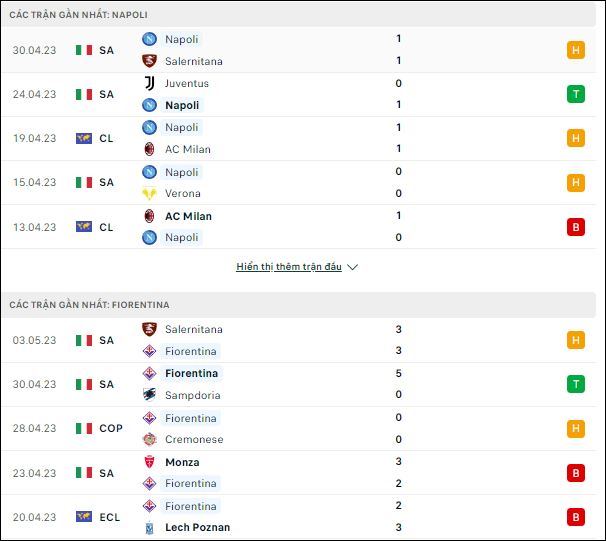Click the orange H badge for Napoli vs Verona
This screenshot has width=606, height=541.
pyautogui.click(x=575, y=182)
